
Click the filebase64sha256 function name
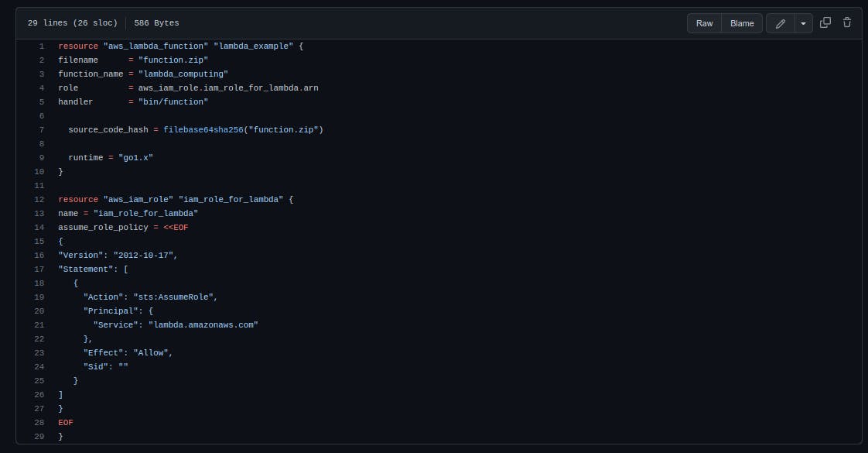(x=203, y=130)
